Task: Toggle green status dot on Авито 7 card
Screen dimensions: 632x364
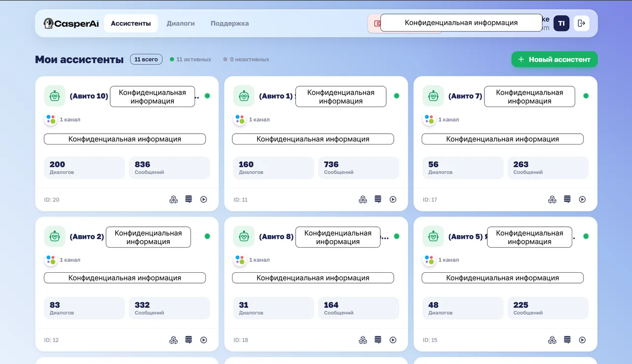Action: coord(586,96)
